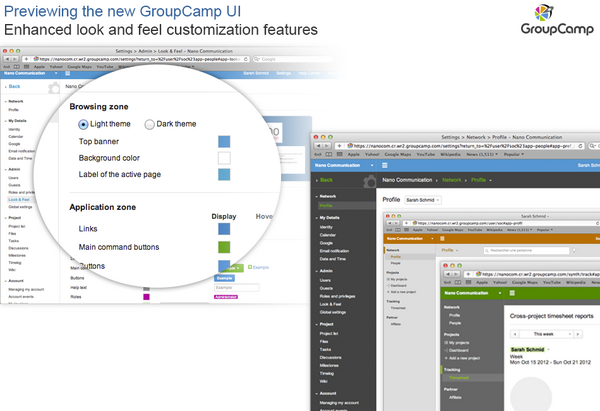This screenshot has width=600, height=411.
Task: Click the gear icon beside Back in Look & Feel window
Action: (54, 88)
